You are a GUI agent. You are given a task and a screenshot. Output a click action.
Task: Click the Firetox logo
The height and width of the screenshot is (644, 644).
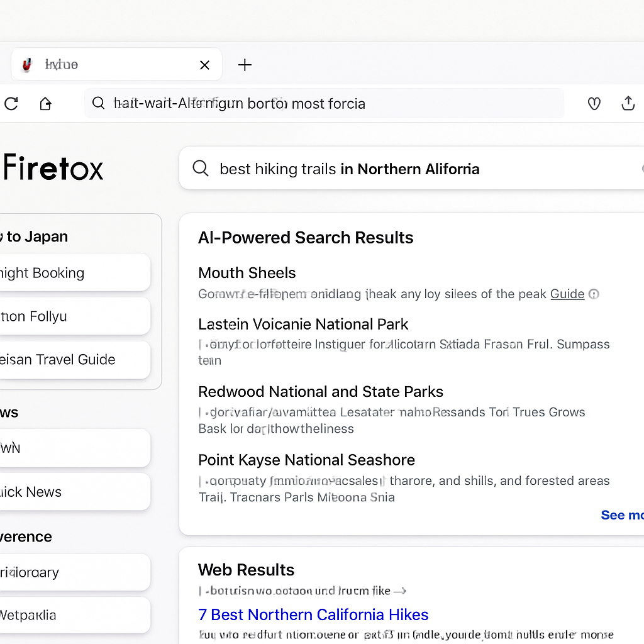point(53,167)
